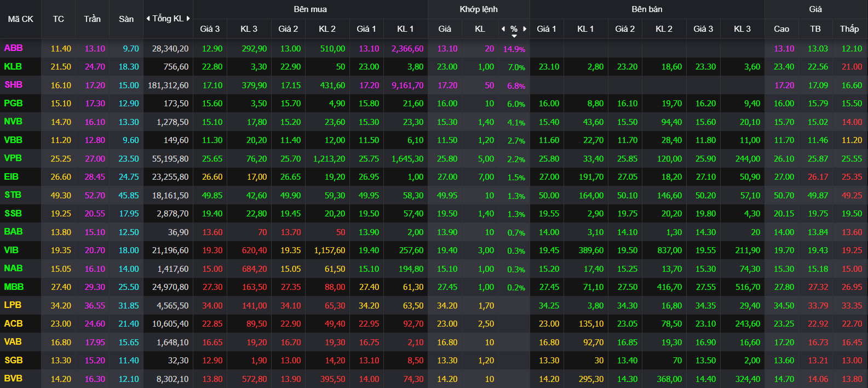This screenshot has width=868, height=388.
Task: Click EIB average price 26.17
Action: 818,177
